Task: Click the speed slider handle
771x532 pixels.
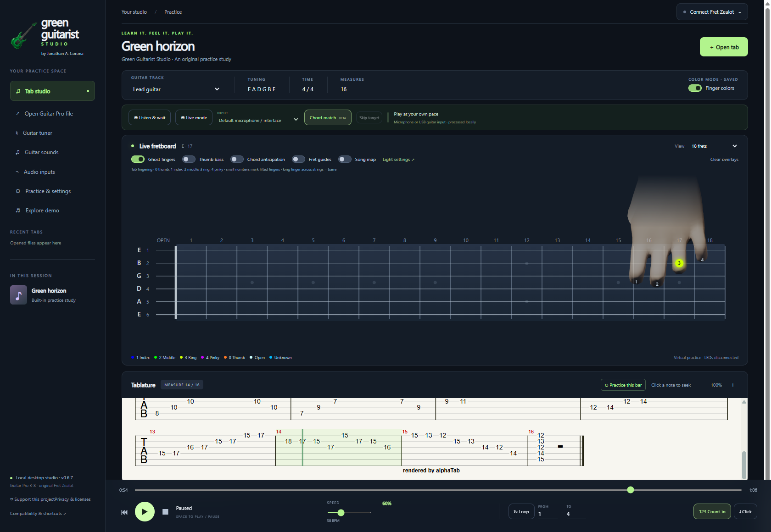Action: tap(341, 512)
